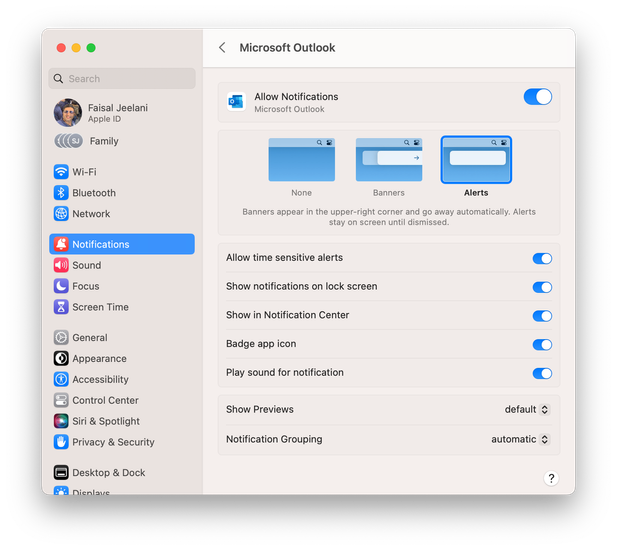Open Screen Time hourglass icon

click(x=61, y=307)
